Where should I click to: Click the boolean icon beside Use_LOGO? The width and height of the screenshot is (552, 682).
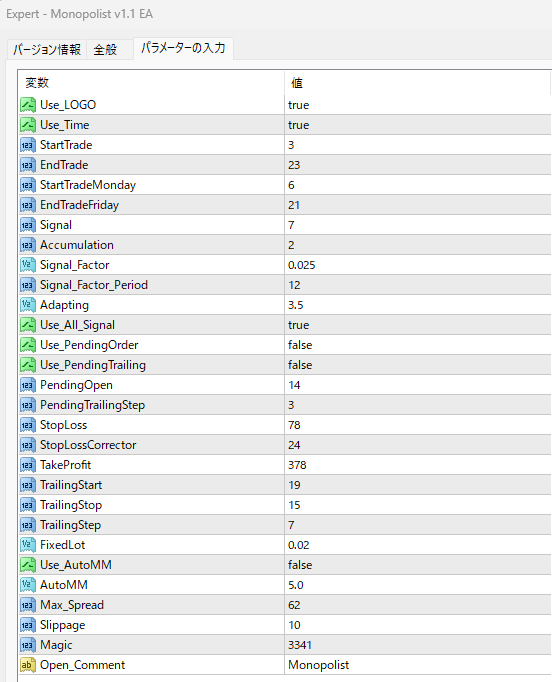[28, 105]
